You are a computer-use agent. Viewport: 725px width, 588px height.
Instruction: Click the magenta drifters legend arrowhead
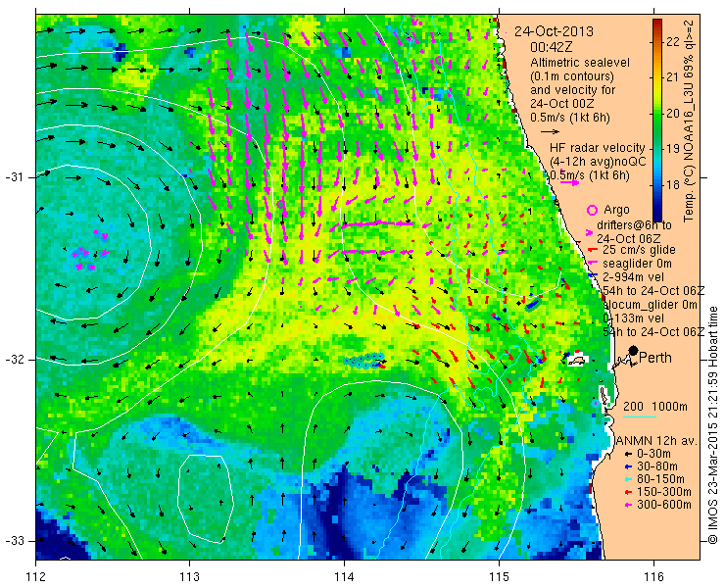pyautogui.click(x=590, y=232)
